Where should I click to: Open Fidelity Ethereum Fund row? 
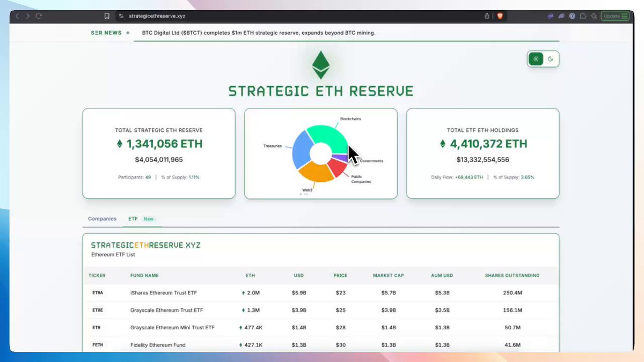point(321,345)
